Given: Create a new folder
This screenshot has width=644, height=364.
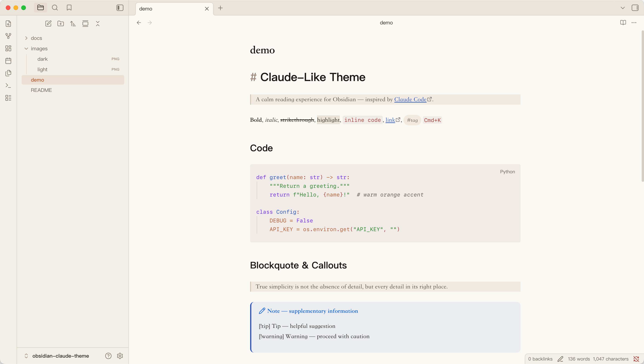Looking at the screenshot, I should pyautogui.click(x=60, y=24).
